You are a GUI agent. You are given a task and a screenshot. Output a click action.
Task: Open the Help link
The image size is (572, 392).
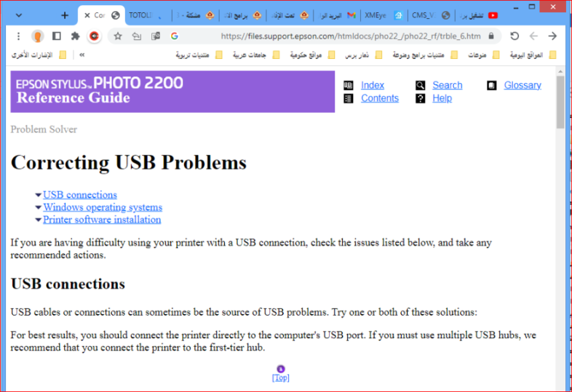pos(442,98)
